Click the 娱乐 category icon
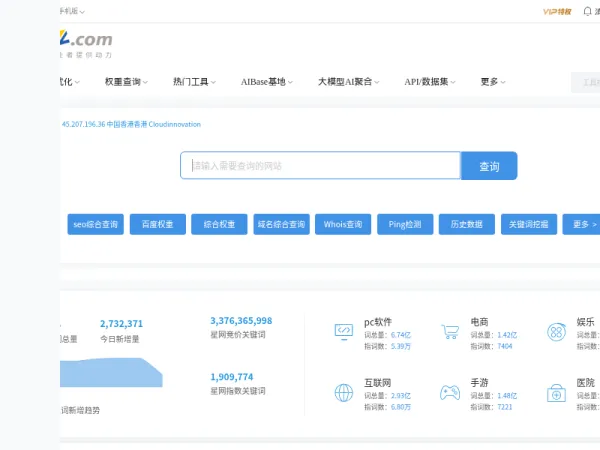600x450 pixels. tap(556, 332)
